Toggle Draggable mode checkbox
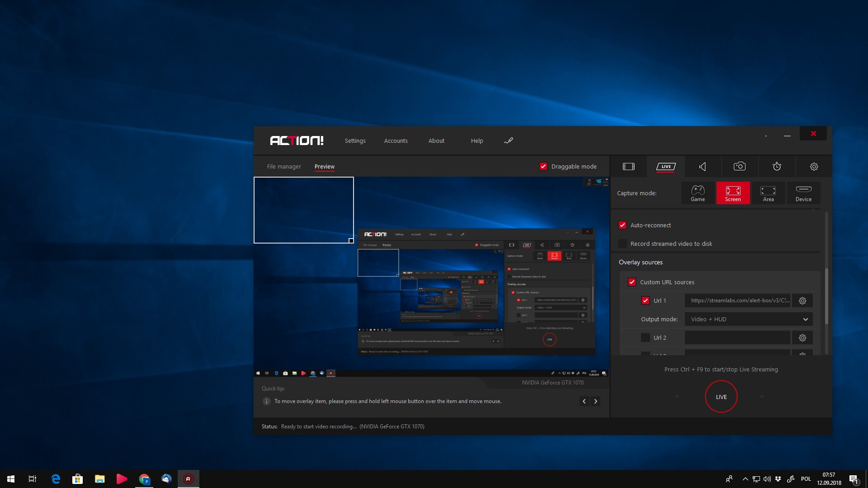Image resolution: width=868 pixels, height=488 pixels. (543, 167)
